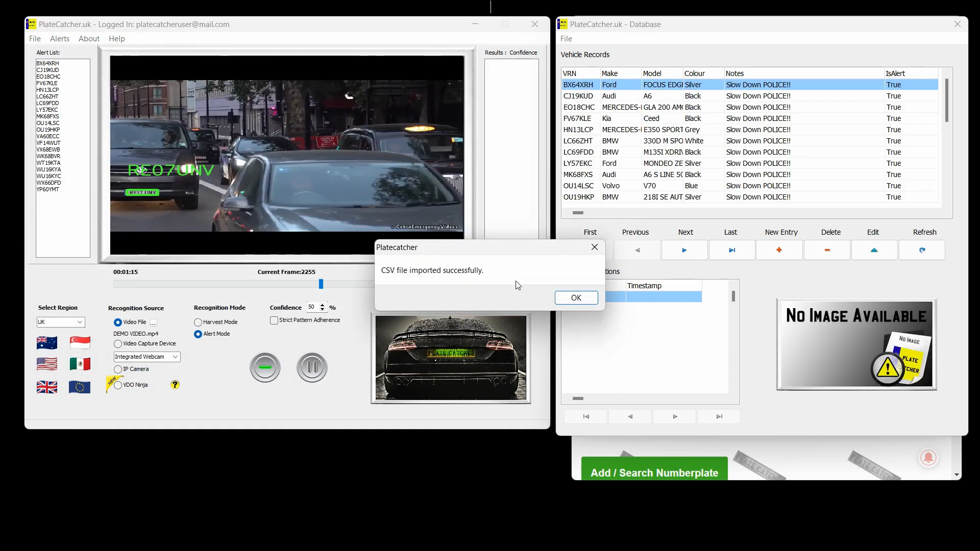Viewport: 980px width, 551px height.
Task: Choose the UK flag region icon
Action: click(x=47, y=387)
